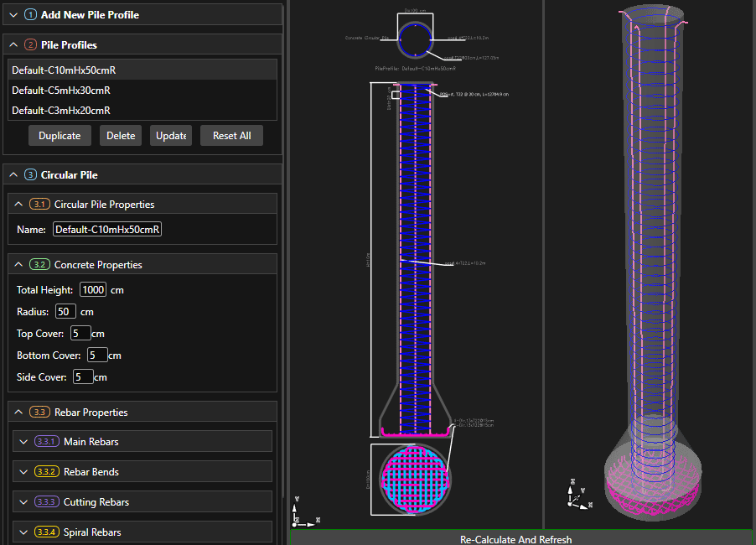The image size is (756, 545).
Task: Click the green 3.2 badge icon
Action: click(x=39, y=265)
